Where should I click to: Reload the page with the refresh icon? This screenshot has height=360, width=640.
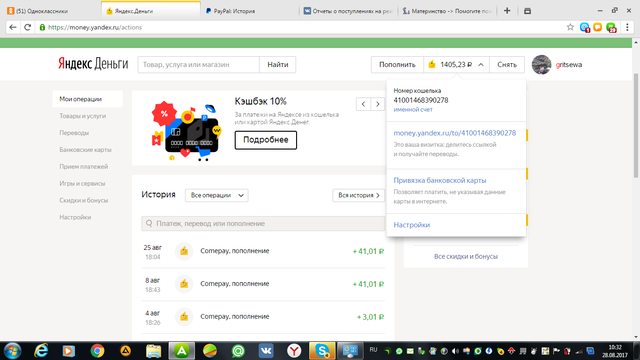pos(27,27)
